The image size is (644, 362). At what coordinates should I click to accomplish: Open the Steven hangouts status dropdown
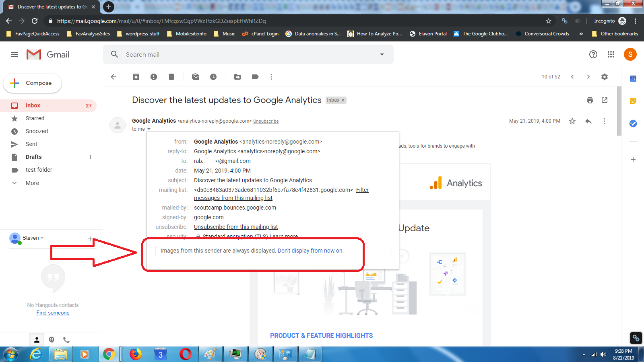(x=42, y=238)
